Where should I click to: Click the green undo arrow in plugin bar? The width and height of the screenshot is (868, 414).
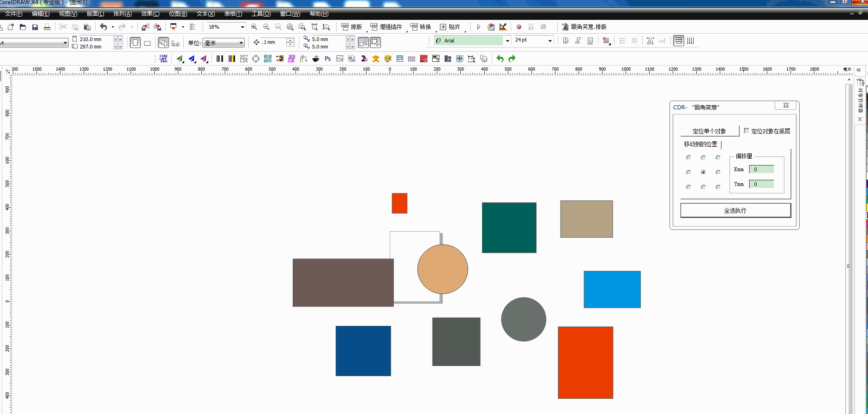500,59
